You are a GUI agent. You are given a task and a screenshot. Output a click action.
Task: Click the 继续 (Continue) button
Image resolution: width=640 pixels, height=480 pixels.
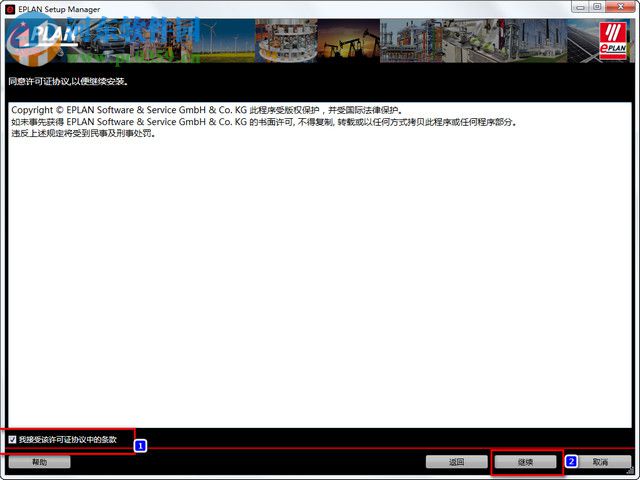coord(525,462)
